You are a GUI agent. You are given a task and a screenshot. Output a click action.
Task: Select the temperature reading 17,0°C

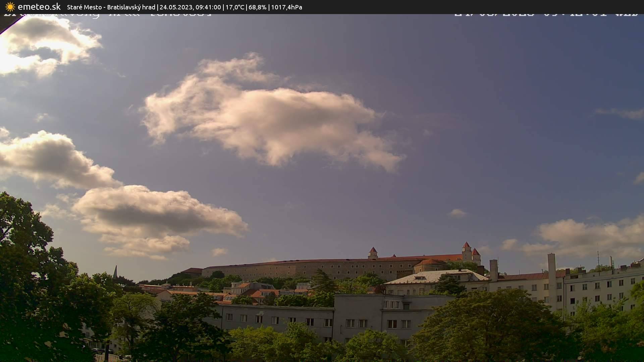[235, 7]
